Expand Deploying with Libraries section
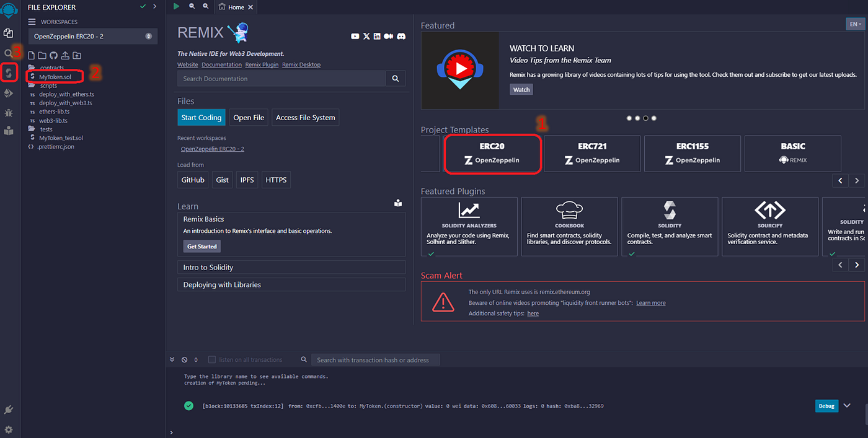The width and height of the screenshot is (868, 438). point(291,284)
